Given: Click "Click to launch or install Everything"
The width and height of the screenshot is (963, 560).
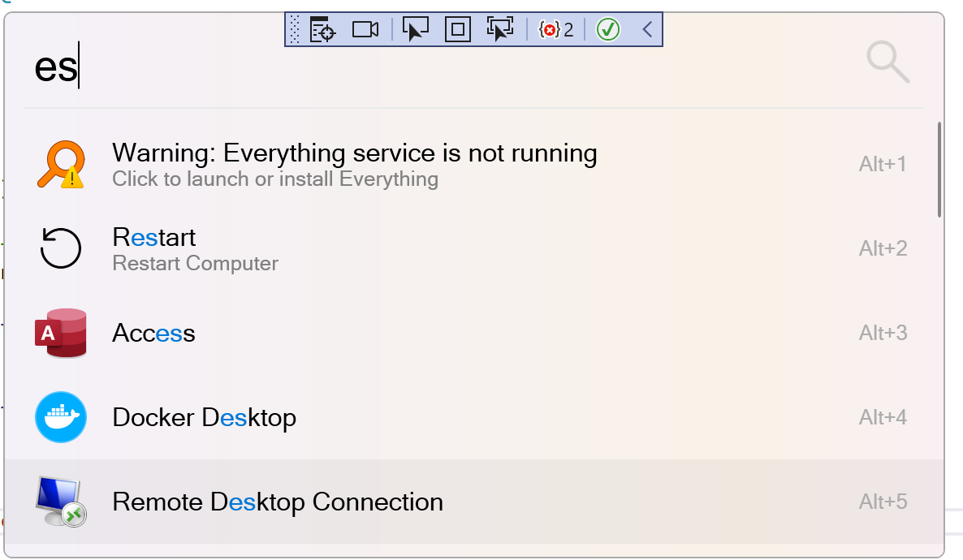Looking at the screenshot, I should [x=275, y=179].
